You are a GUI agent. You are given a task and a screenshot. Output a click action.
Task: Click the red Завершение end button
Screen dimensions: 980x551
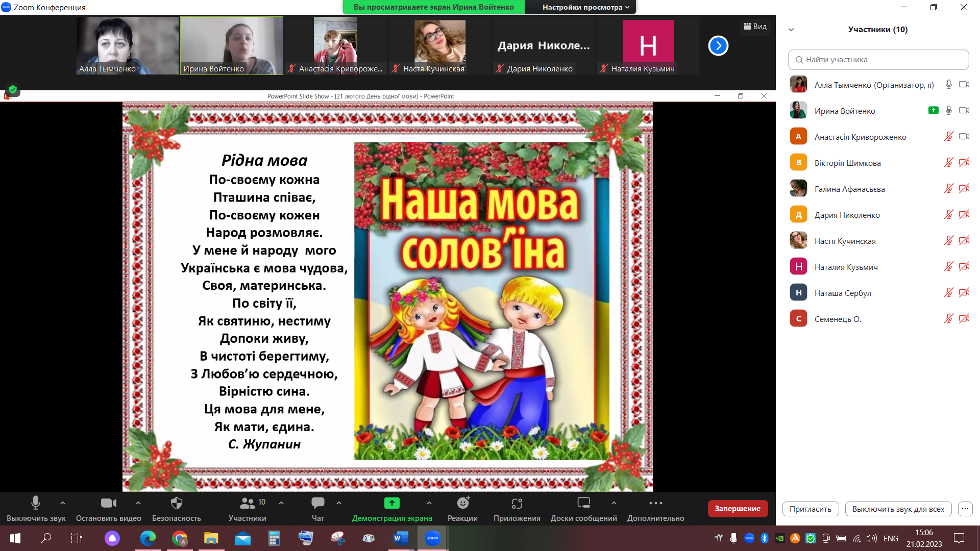[x=737, y=509]
